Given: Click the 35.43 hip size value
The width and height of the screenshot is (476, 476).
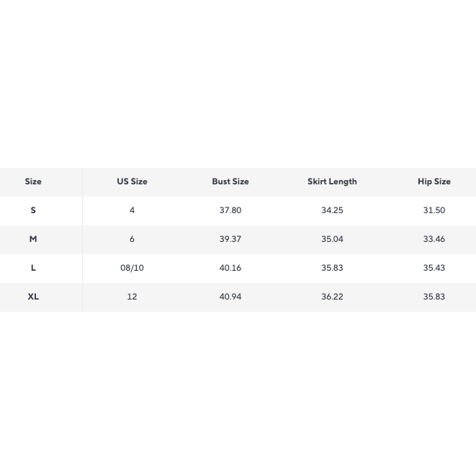Looking at the screenshot, I should pos(434,268).
